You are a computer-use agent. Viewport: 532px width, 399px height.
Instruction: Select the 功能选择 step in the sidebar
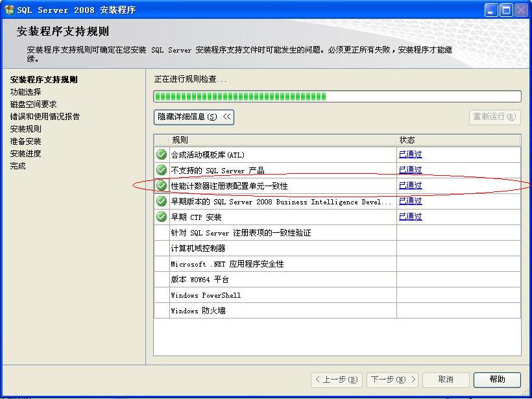pos(26,92)
